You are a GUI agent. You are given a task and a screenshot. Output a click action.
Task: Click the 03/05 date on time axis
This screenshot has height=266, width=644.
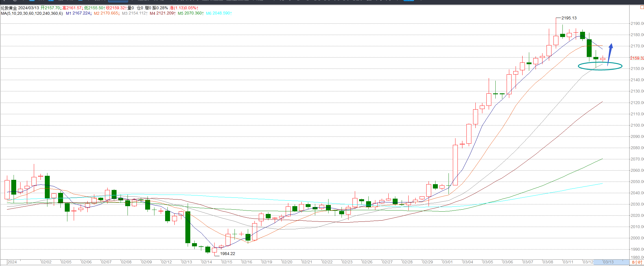pos(488,262)
